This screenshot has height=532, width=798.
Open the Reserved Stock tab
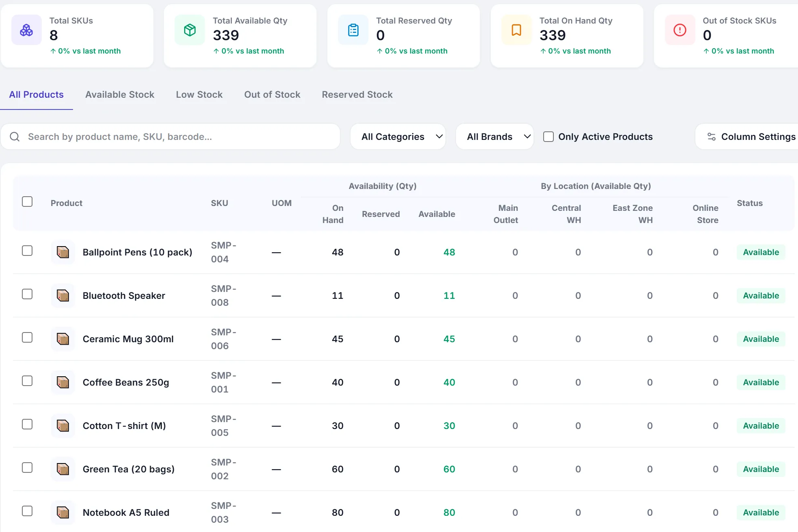point(357,94)
